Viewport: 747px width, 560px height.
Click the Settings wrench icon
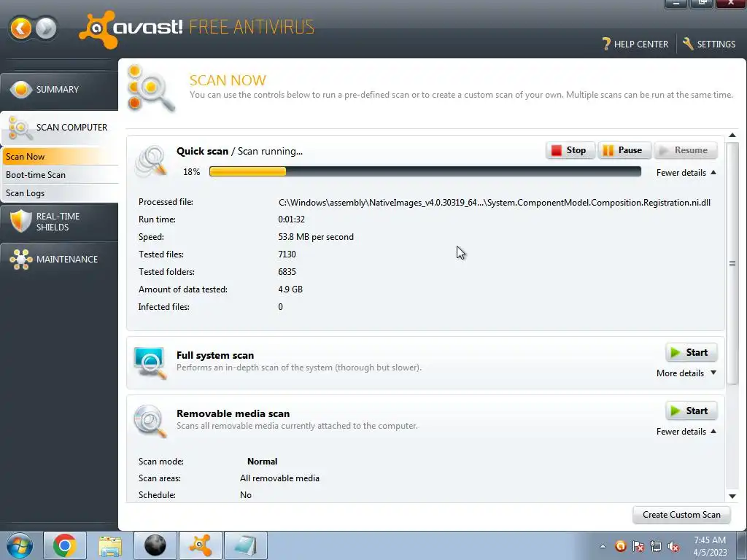point(687,44)
